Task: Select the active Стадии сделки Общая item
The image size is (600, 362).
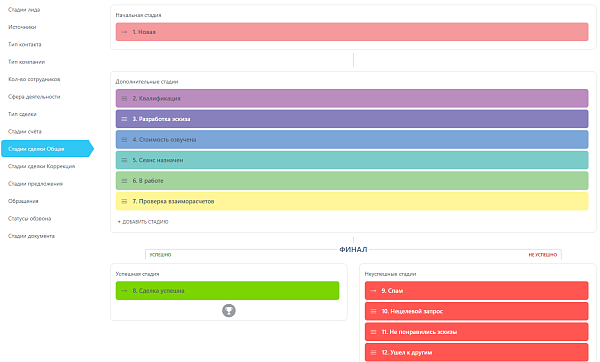Action: 47,148
